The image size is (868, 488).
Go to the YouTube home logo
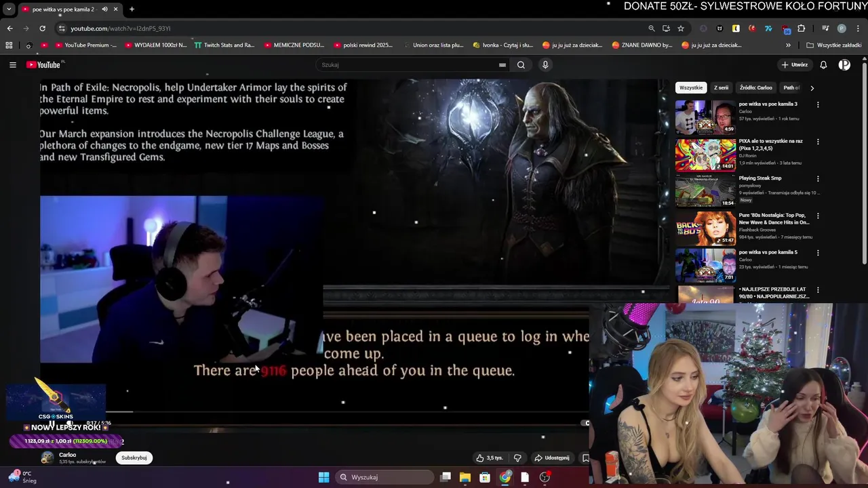[45, 65]
